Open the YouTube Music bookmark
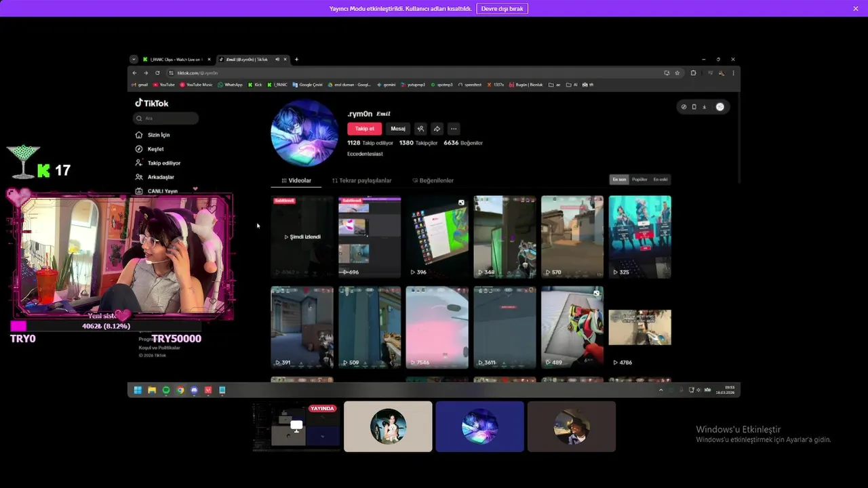 point(196,85)
